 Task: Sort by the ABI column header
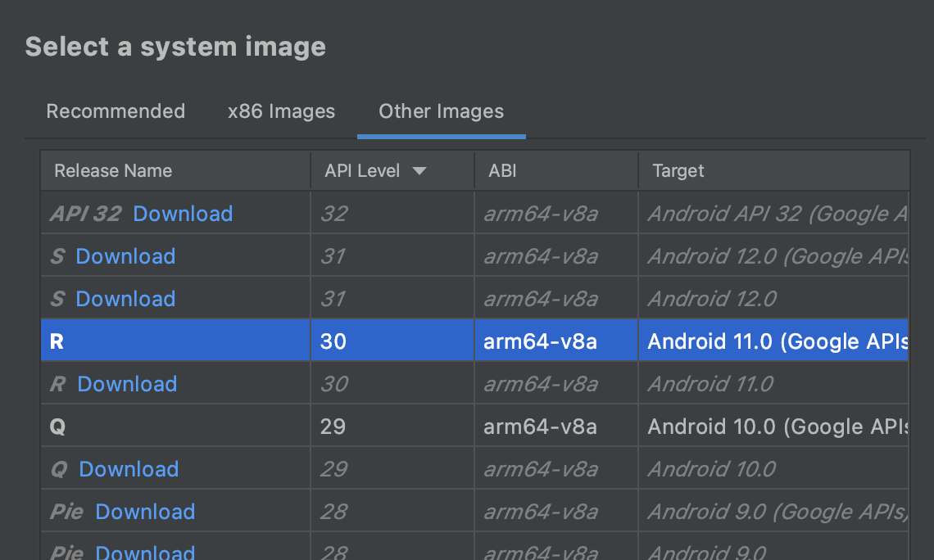(502, 171)
